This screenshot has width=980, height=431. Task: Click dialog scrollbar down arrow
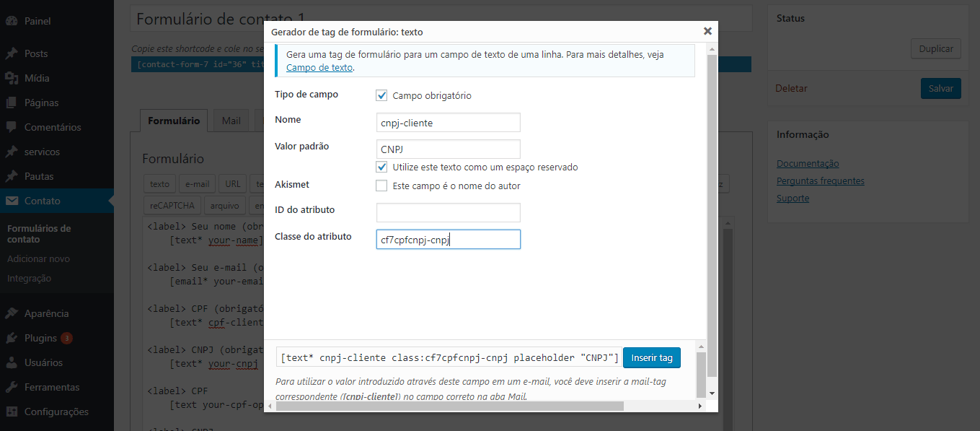[x=712, y=393]
